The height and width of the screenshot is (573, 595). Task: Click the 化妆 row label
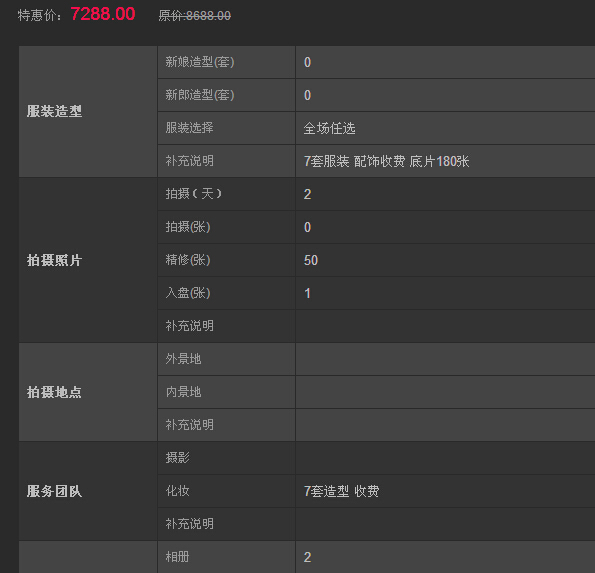click(177, 491)
